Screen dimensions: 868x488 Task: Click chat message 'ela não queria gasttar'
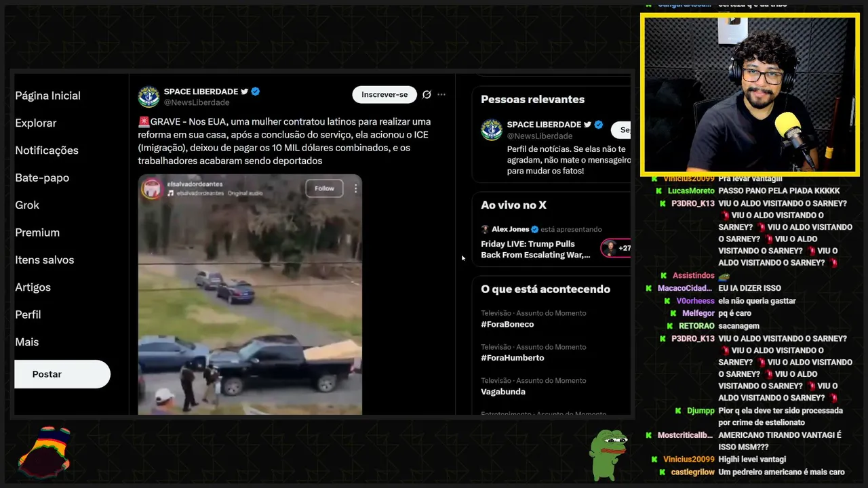757,301
